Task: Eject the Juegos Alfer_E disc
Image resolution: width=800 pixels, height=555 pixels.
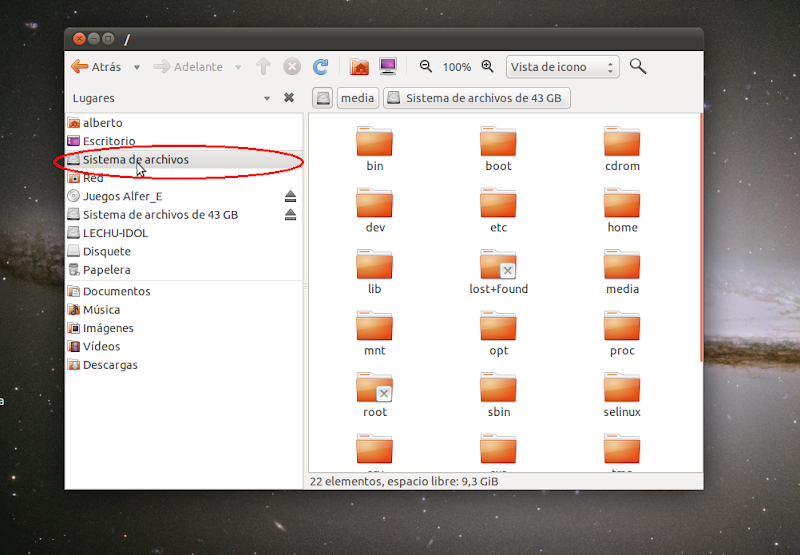Action: 290,196
